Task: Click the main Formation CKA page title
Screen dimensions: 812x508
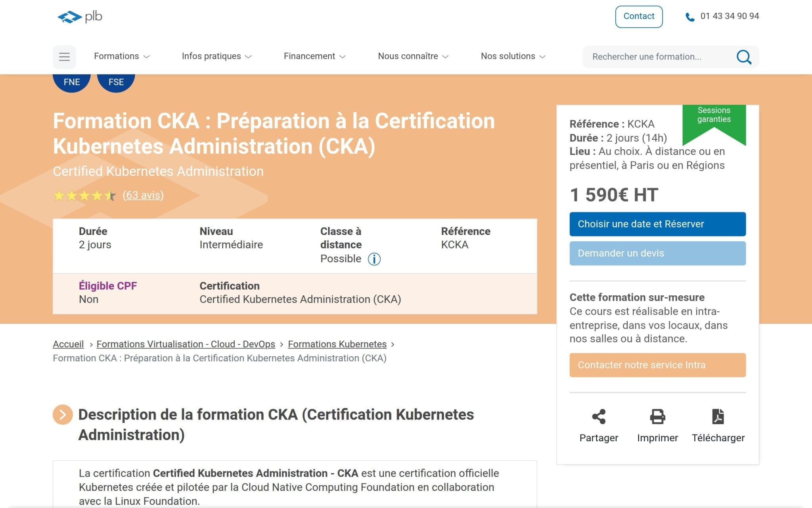Action: [x=274, y=134]
